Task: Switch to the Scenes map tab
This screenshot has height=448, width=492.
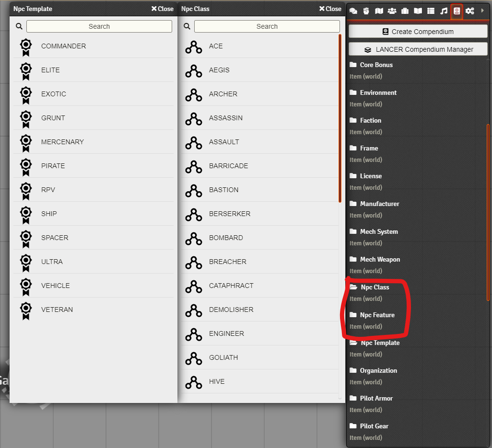Action: pyautogui.click(x=379, y=11)
